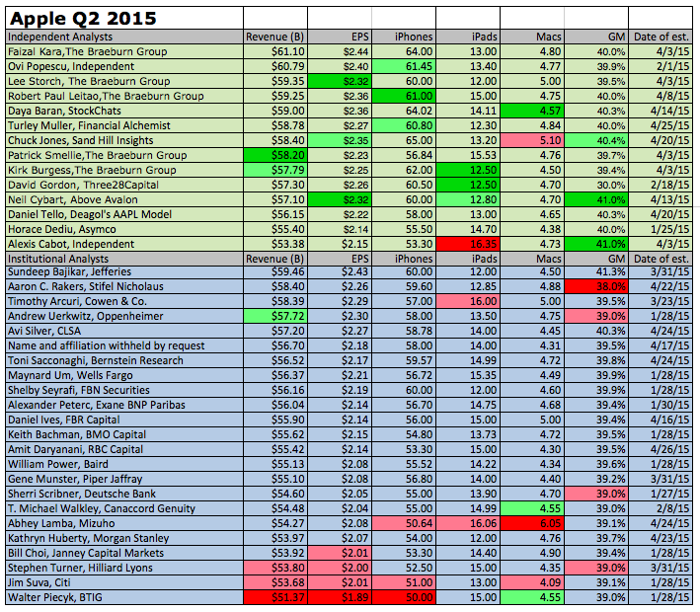Click the Kathryn Huberty, Morgan Stanley name cell
The image size is (700, 612).
tap(123, 538)
